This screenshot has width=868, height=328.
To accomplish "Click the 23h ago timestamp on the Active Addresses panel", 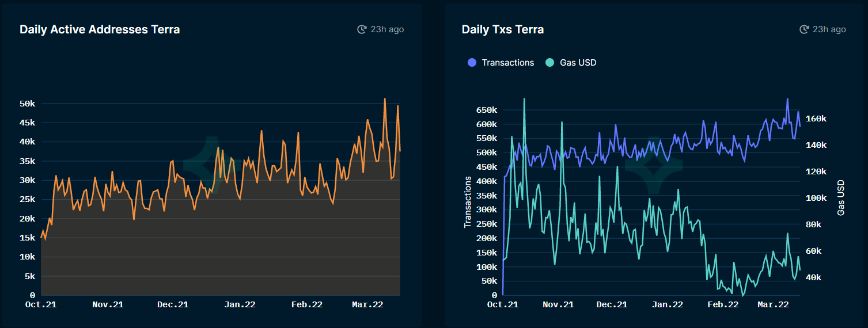I will pos(387,29).
